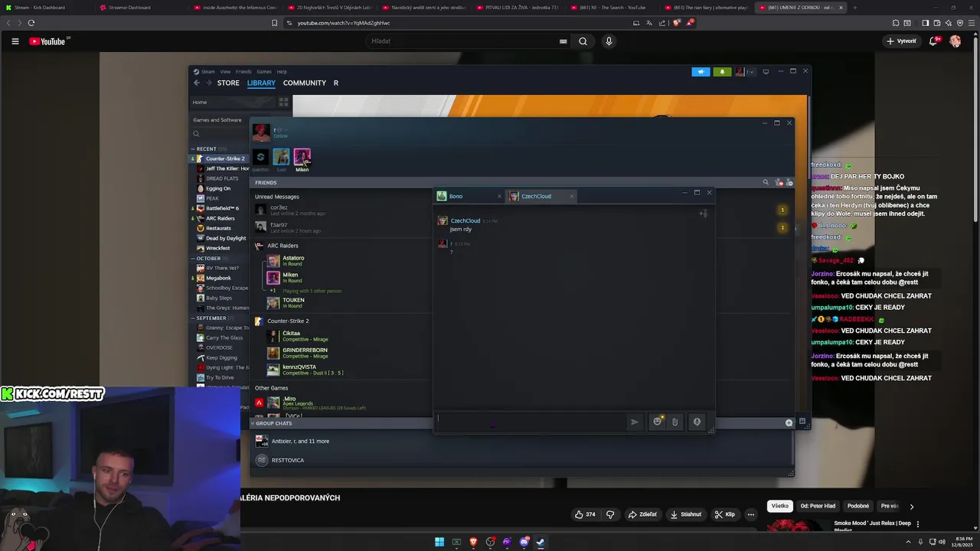This screenshot has width=980, height=551.
Task: Collapse OCTOBER library section
Action: (193, 258)
